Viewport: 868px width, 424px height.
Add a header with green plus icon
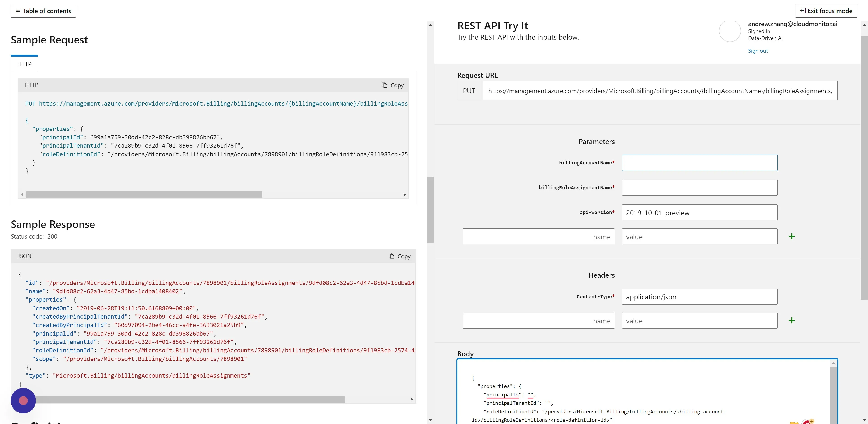click(792, 320)
